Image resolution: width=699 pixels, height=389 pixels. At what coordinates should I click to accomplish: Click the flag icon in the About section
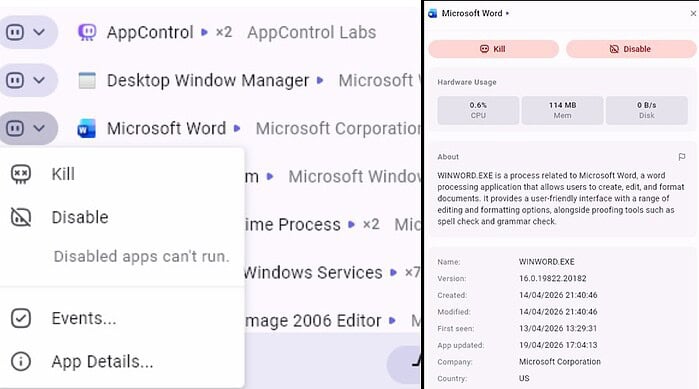(x=682, y=157)
